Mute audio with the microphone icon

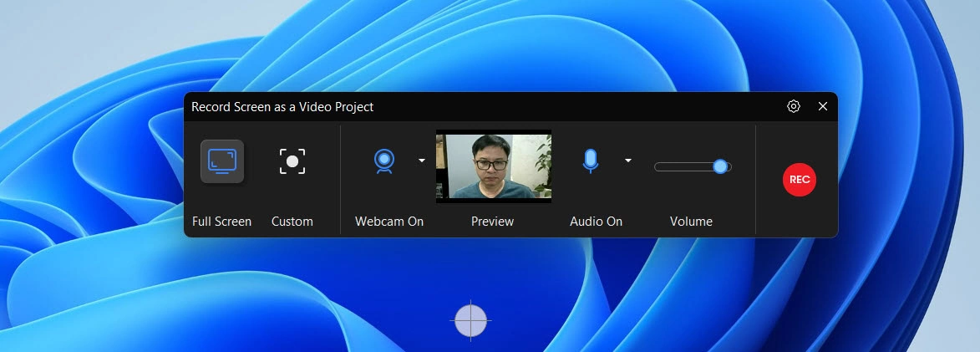pyautogui.click(x=590, y=161)
